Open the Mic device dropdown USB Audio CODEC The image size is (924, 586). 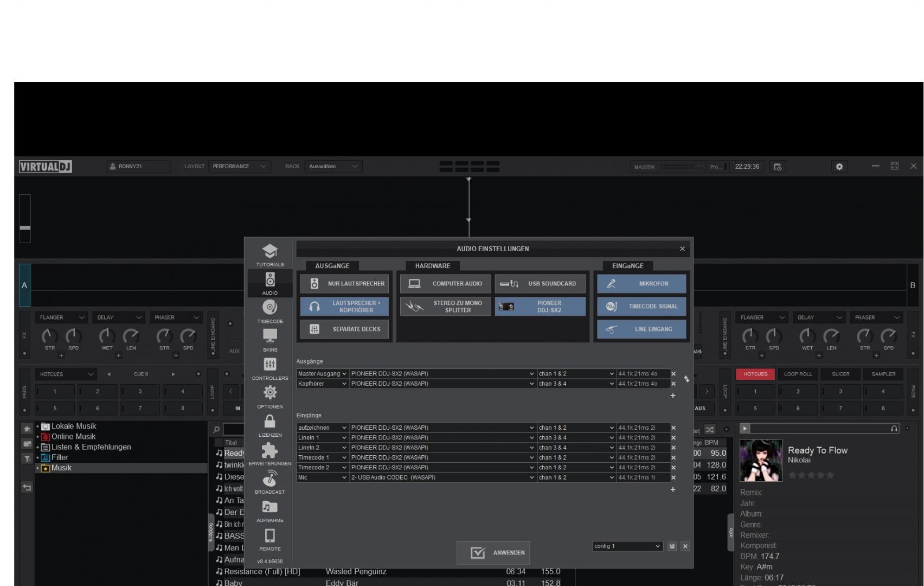pyautogui.click(x=442, y=477)
